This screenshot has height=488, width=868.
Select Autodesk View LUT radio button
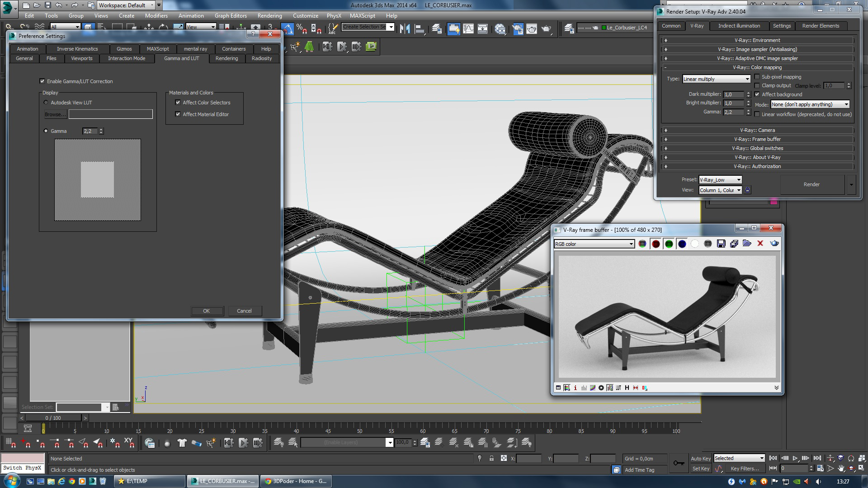(46, 103)
